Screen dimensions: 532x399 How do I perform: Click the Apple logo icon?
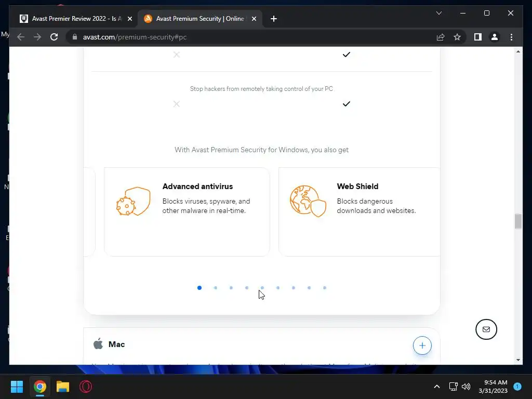pyautogui.click(x=98, y=343)
